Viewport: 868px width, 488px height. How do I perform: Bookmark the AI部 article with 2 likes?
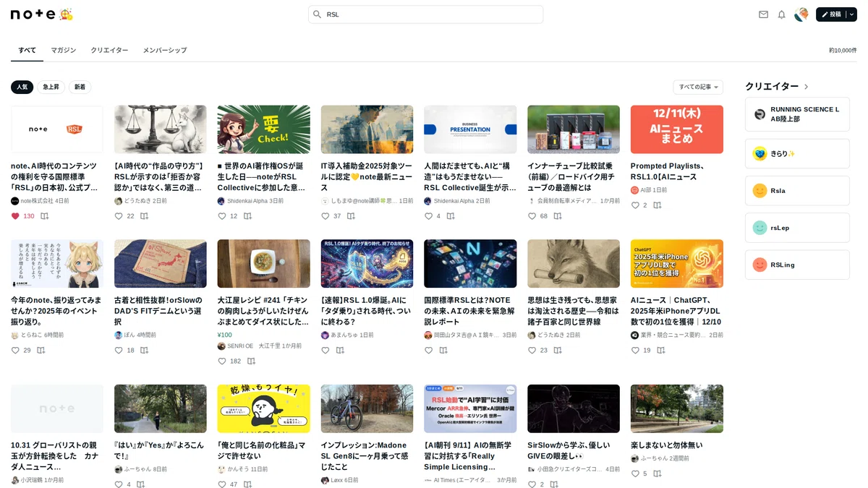tap(658, 205)
